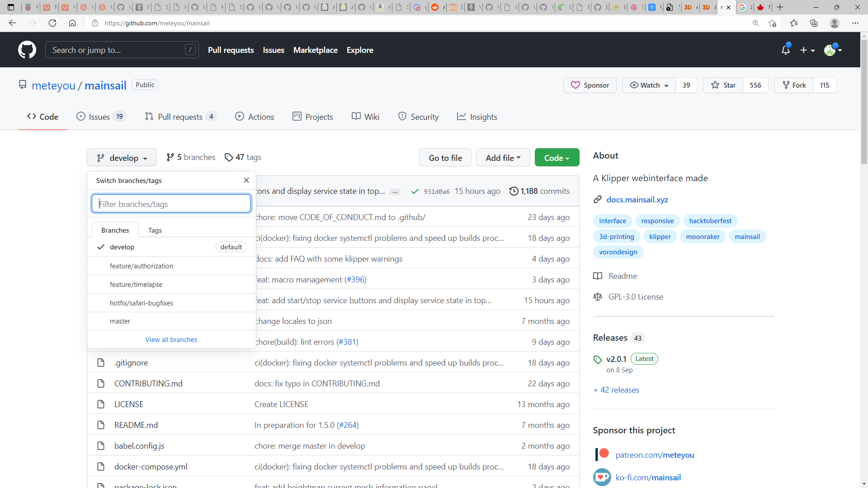Open global Pull requests in header
This screenshot has width=868, height=488.
231,50
